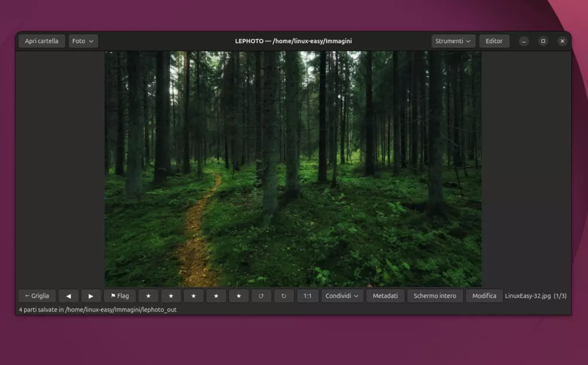Image resolution: width=588 pixels, height=365 pixels.
Task: Go to previous photo with left arrow
Action: [69, 296]
